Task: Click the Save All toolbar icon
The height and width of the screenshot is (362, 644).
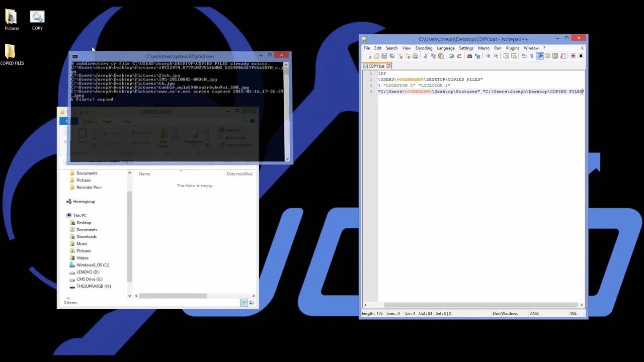Action: tap(392, 56)
